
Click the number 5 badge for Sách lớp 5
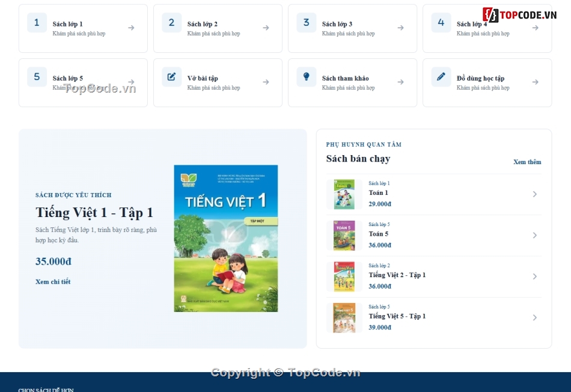point(37,77)
